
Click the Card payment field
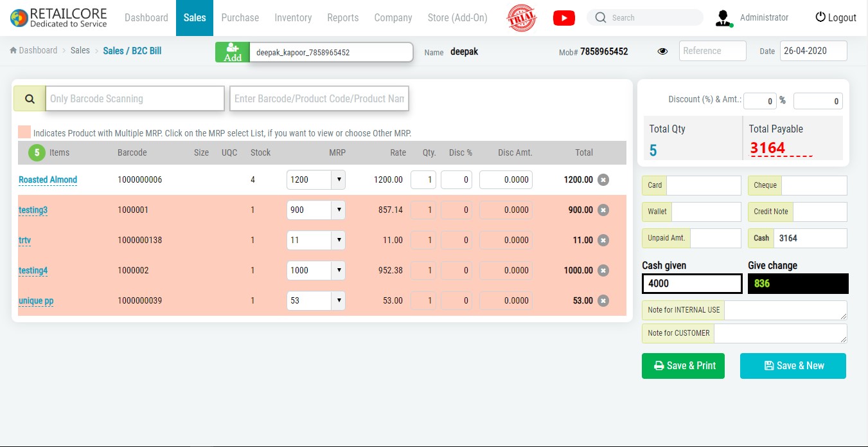704,185
